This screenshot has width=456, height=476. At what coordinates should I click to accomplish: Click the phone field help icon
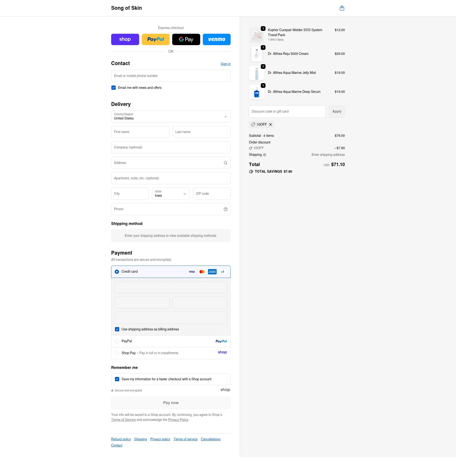pos(225,209)
